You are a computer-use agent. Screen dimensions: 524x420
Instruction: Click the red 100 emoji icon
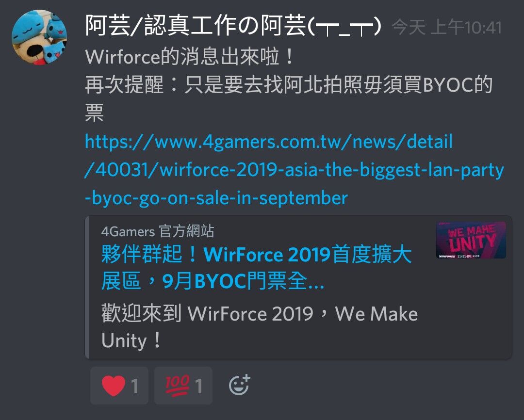(178, 386)
